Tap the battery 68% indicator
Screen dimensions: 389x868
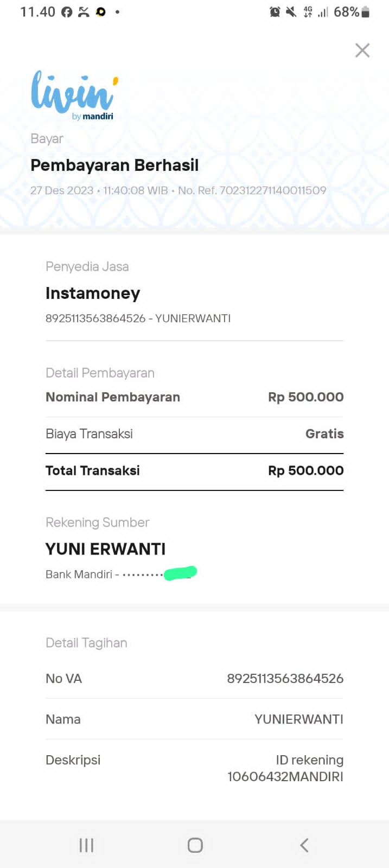click(352, 12)
